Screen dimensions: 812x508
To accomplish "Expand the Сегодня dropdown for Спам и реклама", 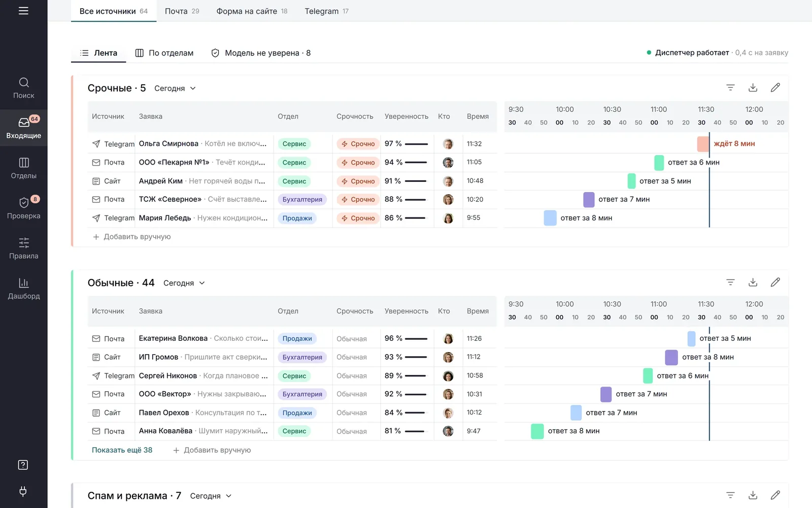I will pyautogui.click(x=211, y=496).
